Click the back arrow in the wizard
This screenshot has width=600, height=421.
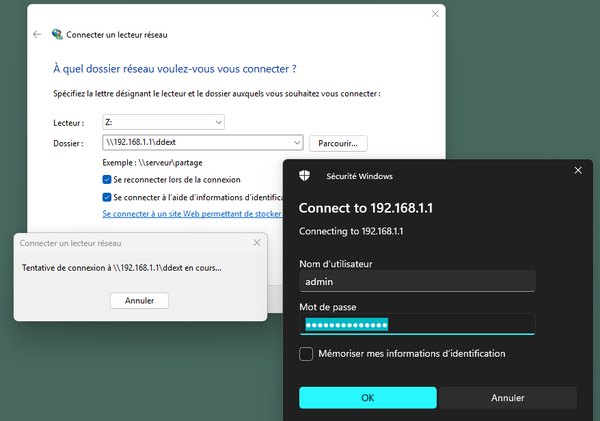[x=37, y=34]
